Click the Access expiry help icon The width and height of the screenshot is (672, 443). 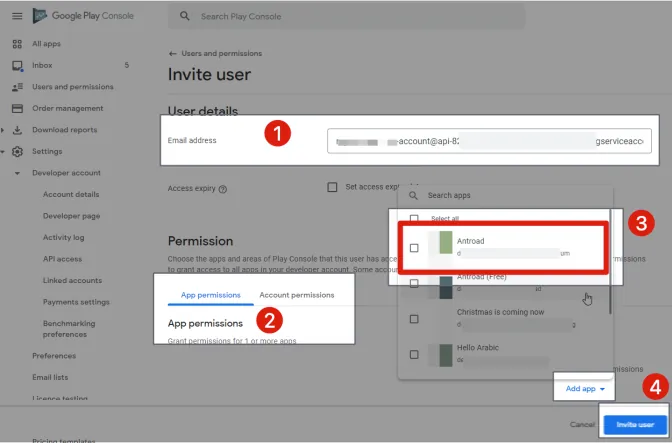tap(222, 189)
